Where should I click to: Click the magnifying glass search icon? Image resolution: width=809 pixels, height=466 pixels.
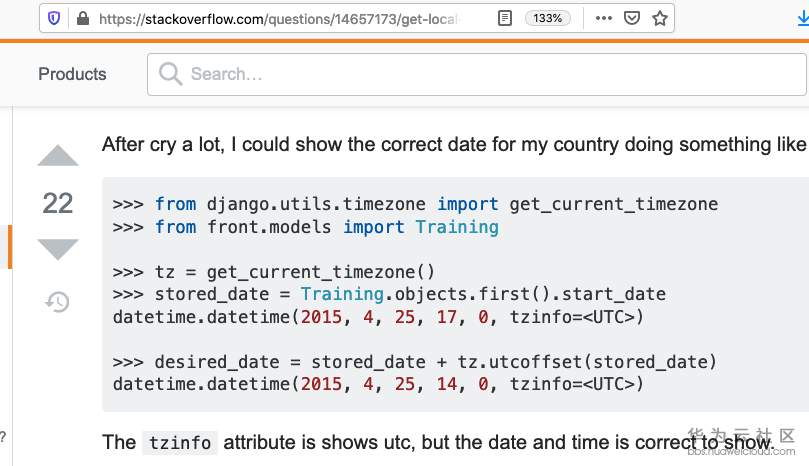pos(170,74)
